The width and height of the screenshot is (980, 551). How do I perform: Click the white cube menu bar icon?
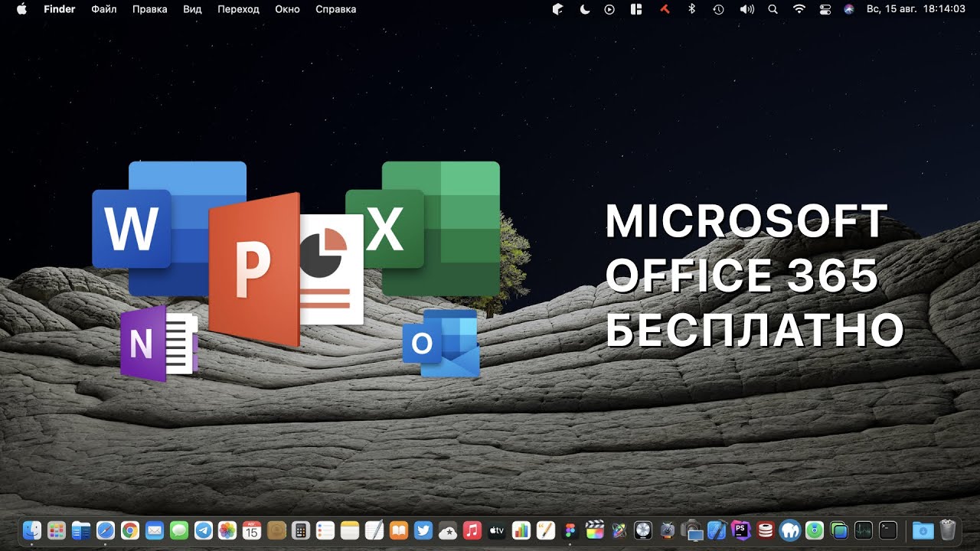point(558,9)
